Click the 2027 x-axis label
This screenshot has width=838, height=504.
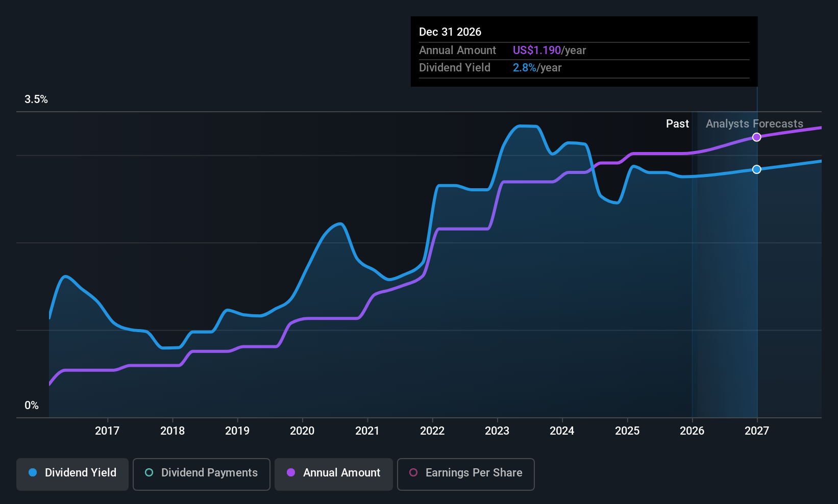tap(757, 431)
